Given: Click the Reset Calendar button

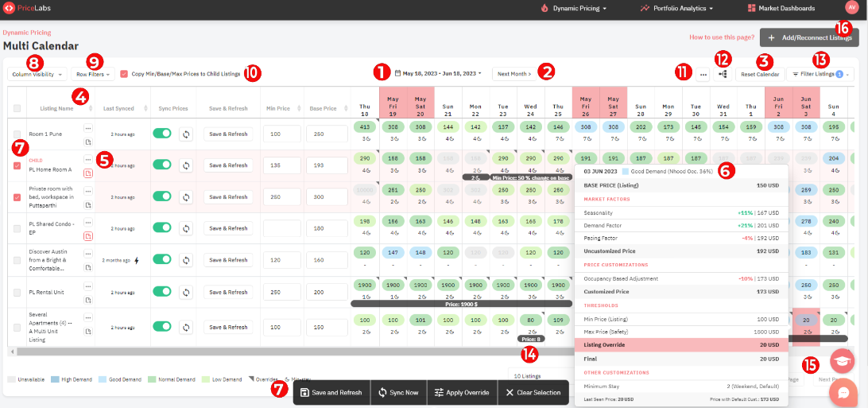Looking at the screenshot, I should coord(760,74).
